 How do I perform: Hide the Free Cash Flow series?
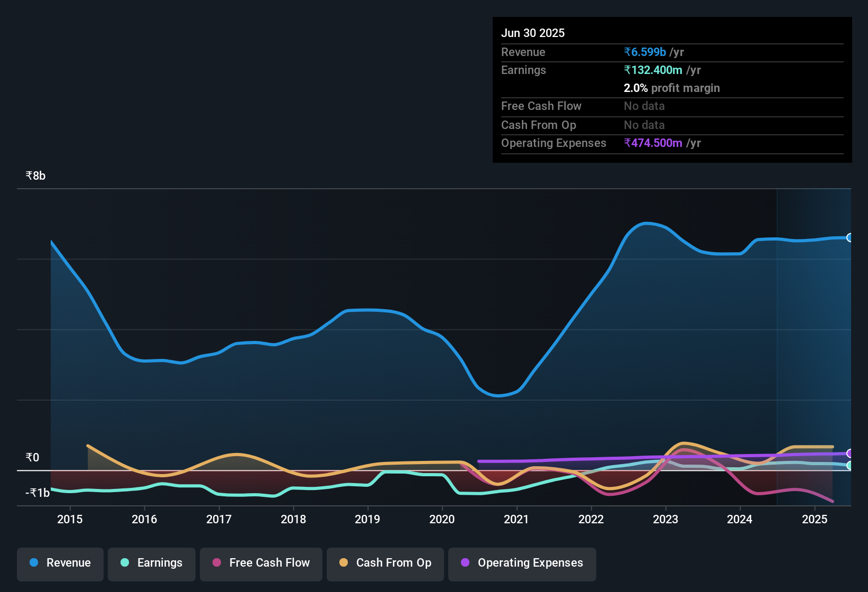261,563
